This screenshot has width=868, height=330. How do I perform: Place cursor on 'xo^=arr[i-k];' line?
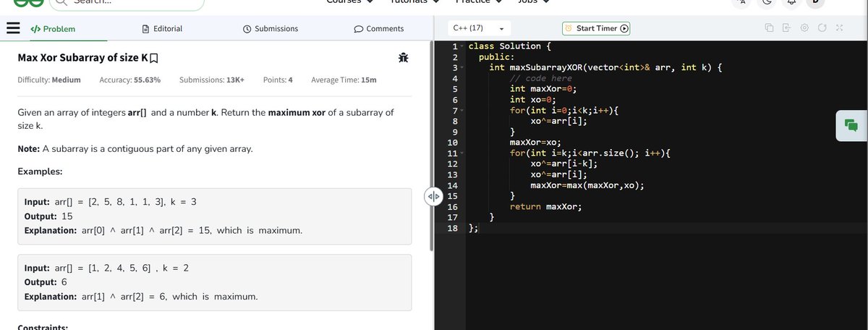pos(563,164)
